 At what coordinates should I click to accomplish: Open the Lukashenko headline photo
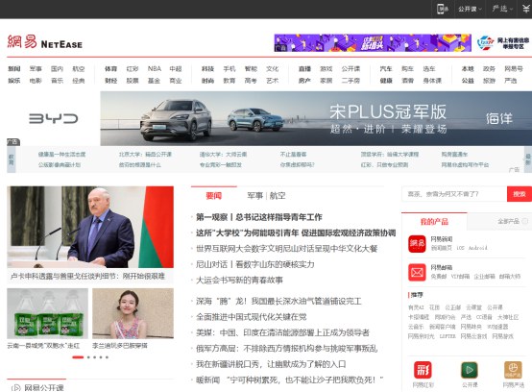pos(90,227)
